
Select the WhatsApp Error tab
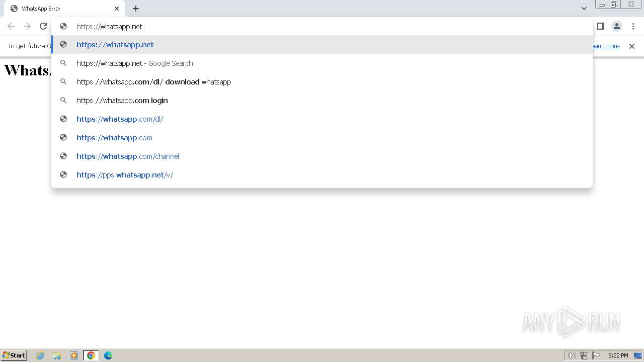[65, 9]
